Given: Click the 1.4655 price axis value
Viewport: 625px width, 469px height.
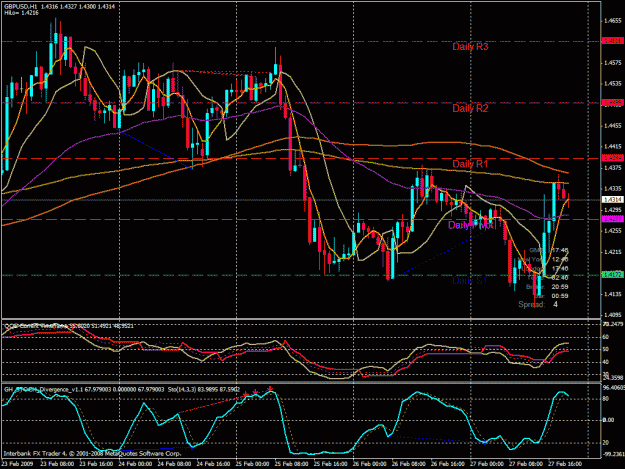Looking at the screenshot, I should 613,21.
